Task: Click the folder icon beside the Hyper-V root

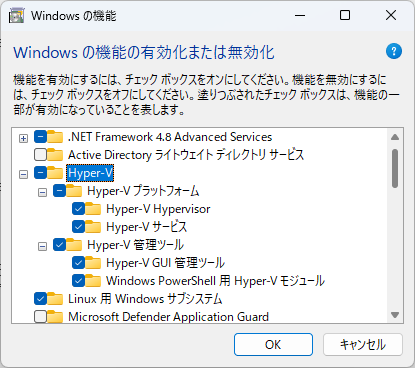Action: [x=55, y=173]
